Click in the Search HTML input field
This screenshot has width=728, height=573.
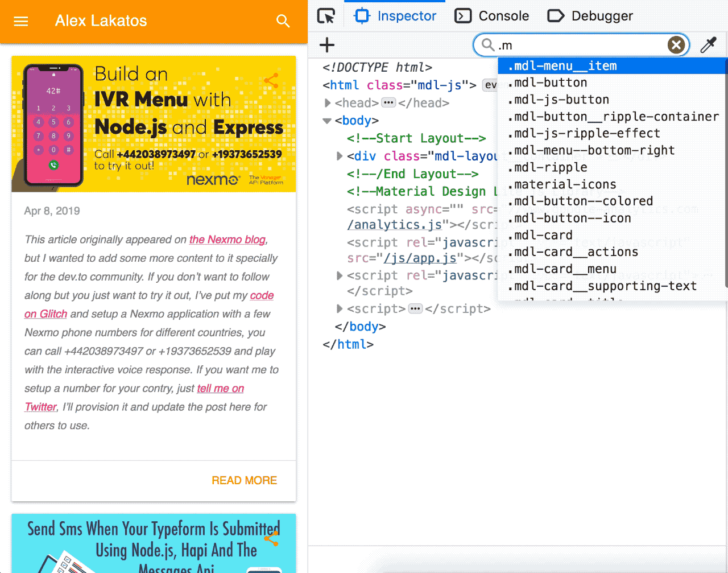point(580,45)
